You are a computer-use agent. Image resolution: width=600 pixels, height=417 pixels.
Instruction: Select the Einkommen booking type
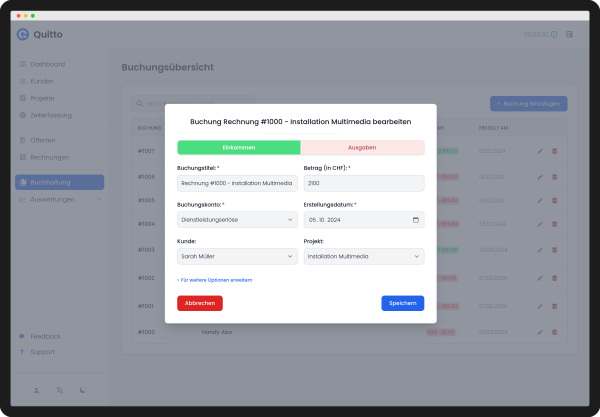point(238,147)
